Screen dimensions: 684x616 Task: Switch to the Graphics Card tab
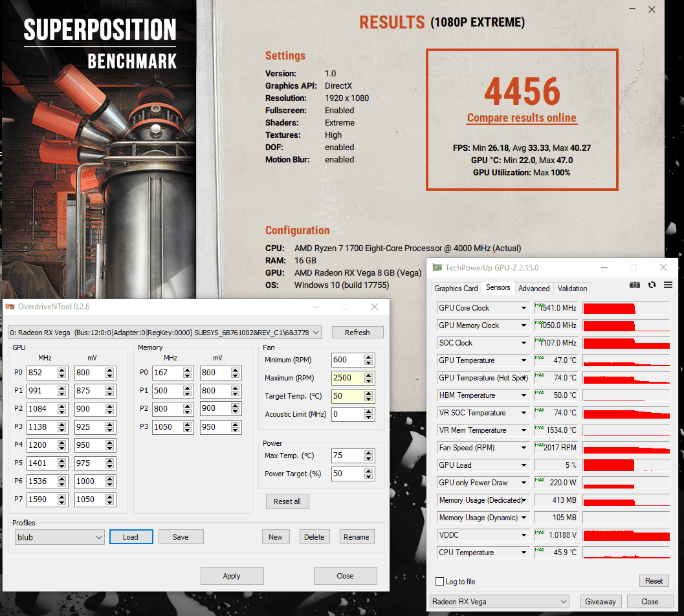point(456,289)
